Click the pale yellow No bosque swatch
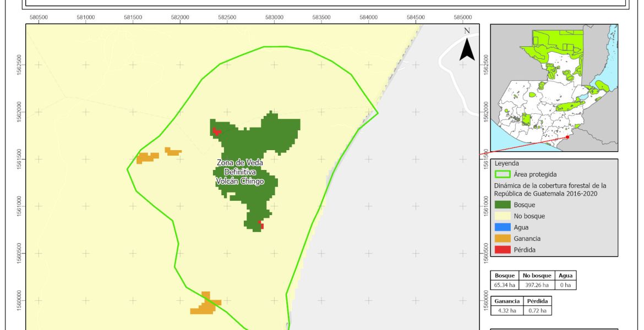644x330 pixels. pos(504,216)
